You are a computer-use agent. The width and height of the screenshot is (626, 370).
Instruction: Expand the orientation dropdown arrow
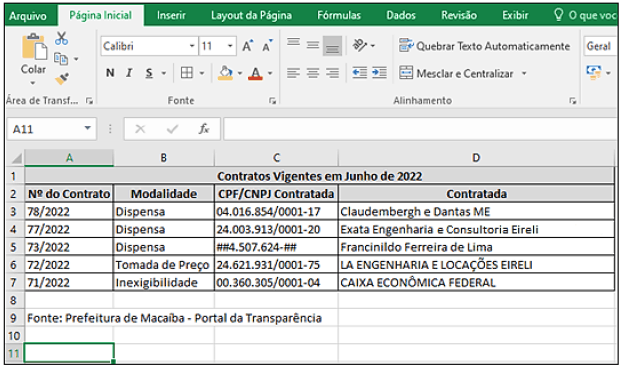pyautogui.click(x=373, y=46)
